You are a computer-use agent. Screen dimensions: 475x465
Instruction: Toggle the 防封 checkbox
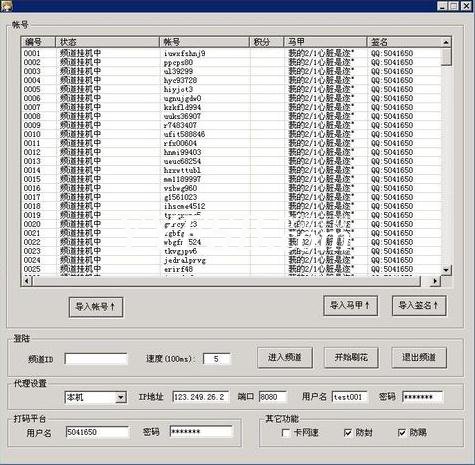pos(348,433)
